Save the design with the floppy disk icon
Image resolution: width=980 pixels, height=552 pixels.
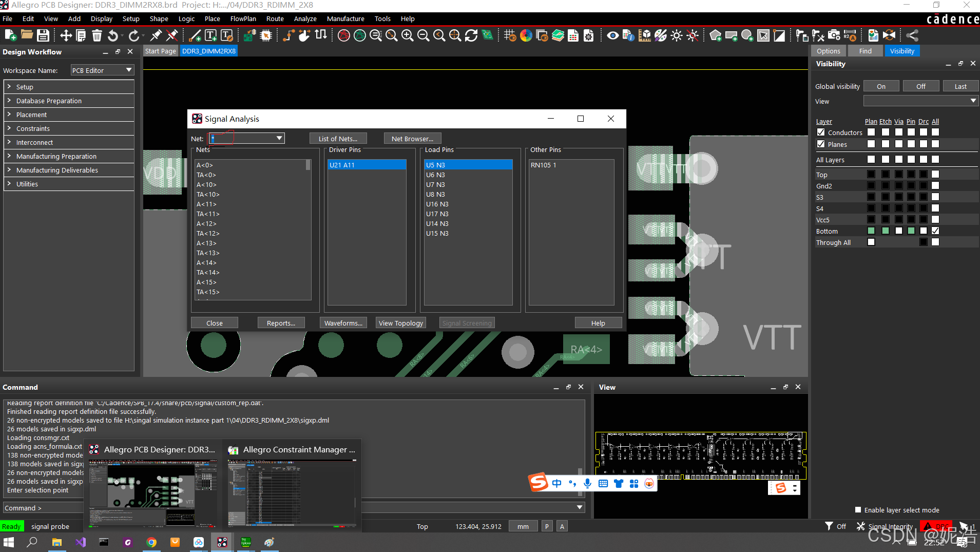tap(43, 35)
